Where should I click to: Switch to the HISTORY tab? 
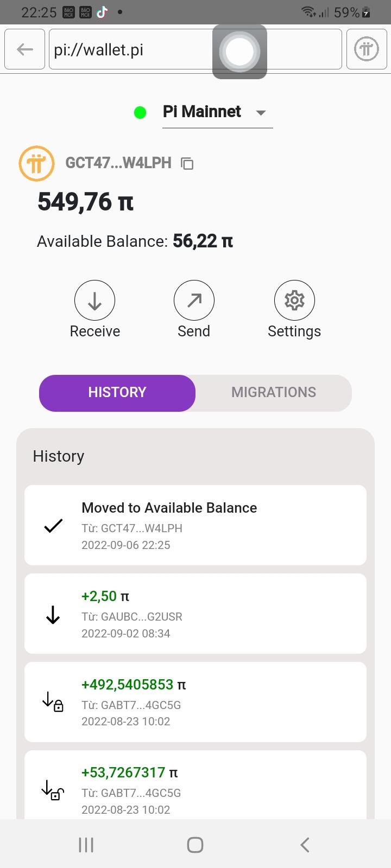click(x=117, y=392)
